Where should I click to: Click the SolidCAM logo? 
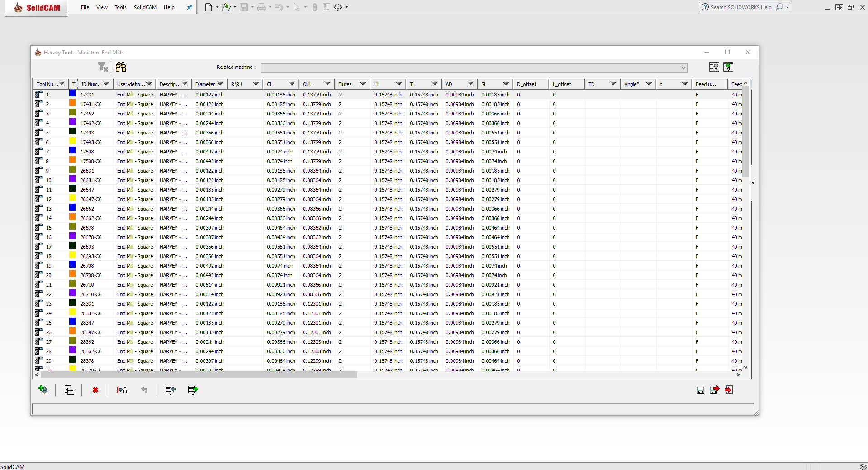(37, 8)
